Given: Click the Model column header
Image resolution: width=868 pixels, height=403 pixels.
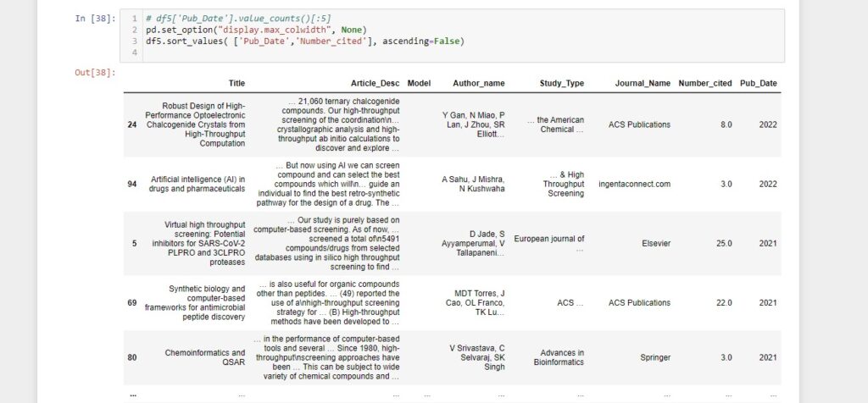Looking at the screenshot, I should pyautogui.click(x=419, y=83).
